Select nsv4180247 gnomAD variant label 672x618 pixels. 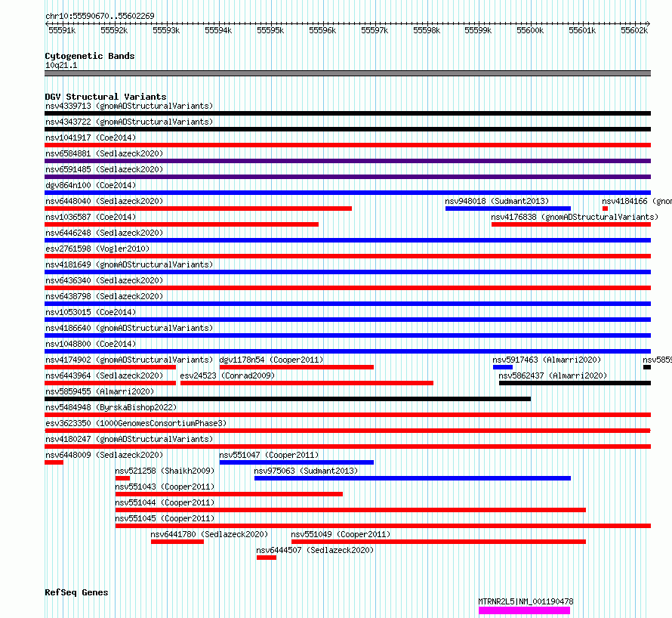[129, 439]
